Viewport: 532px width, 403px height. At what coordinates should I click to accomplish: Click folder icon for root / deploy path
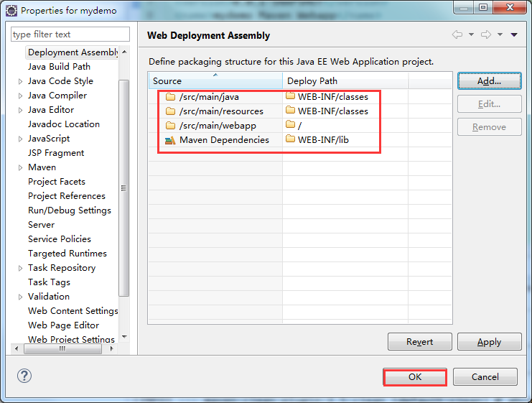point(291,124)
